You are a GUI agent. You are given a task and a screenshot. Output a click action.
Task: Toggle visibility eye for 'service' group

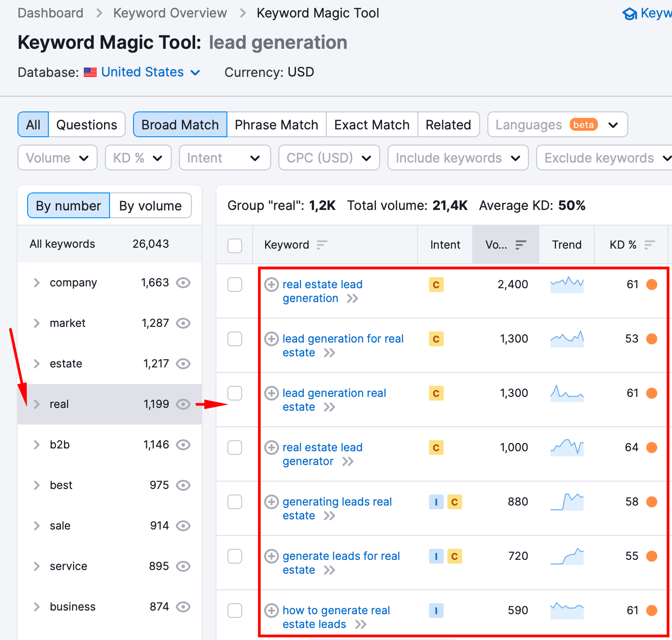tap(183, 566)
